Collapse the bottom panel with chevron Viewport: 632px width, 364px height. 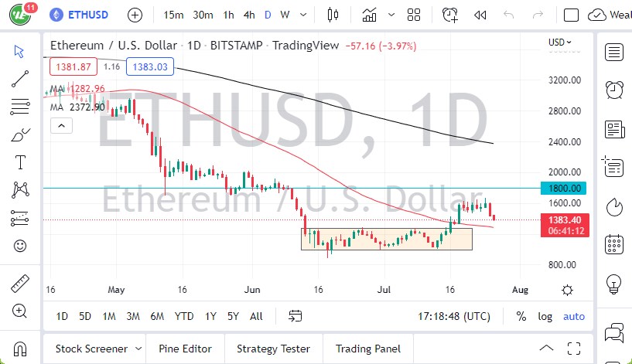(x=547, y=349)
